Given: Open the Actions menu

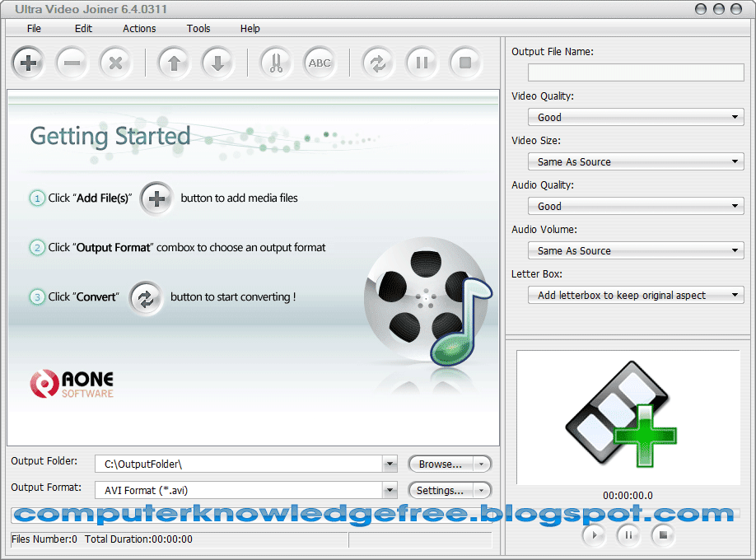Looking at the screenshot, I should 138,28.
